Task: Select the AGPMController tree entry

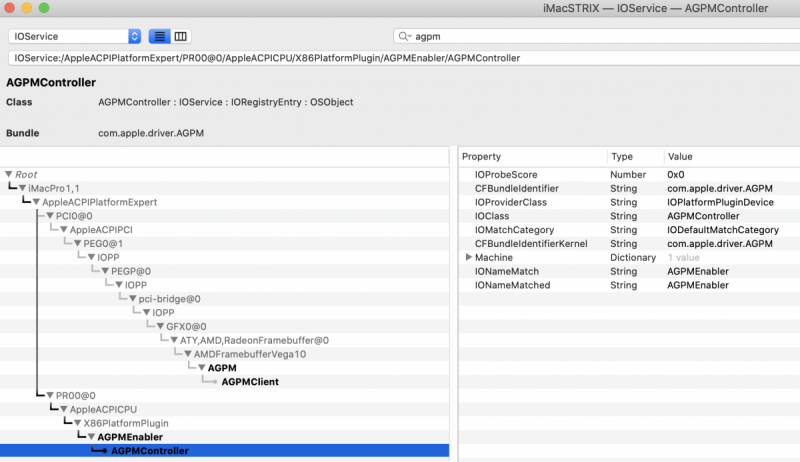Action: coord(150,451)
